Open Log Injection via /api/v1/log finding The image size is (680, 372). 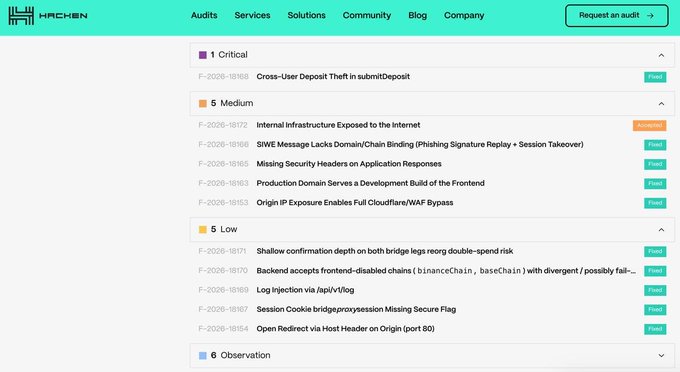305,290
